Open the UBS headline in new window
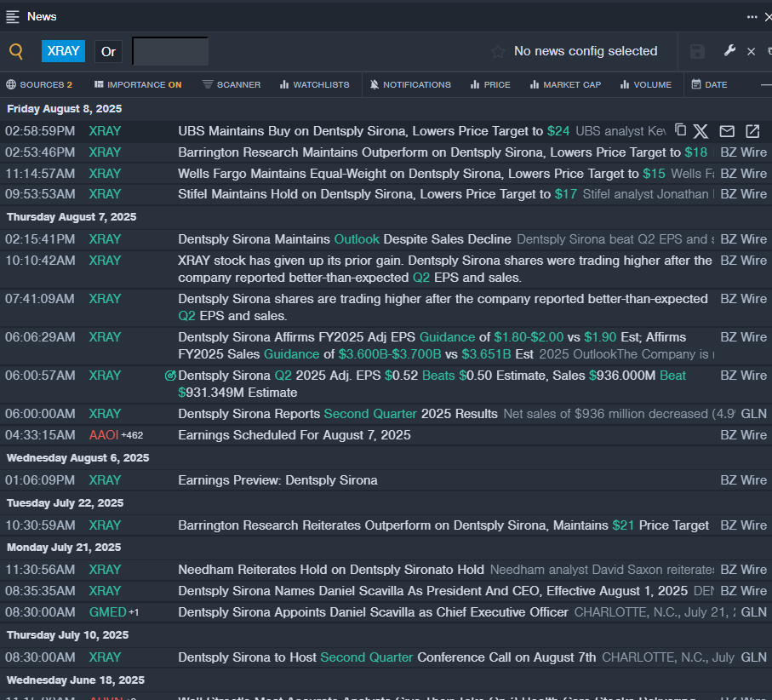This screenshot has width=772, height=700. point(752,131)
